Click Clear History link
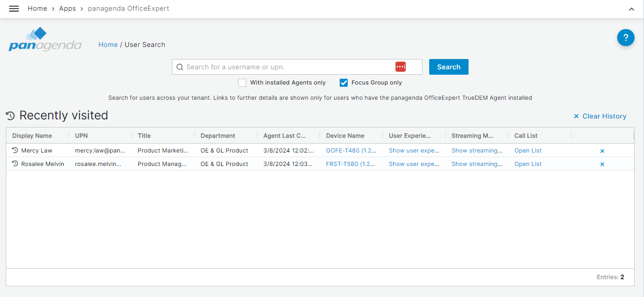Screen dimensions: 644x297 click(x=600, y=116)
